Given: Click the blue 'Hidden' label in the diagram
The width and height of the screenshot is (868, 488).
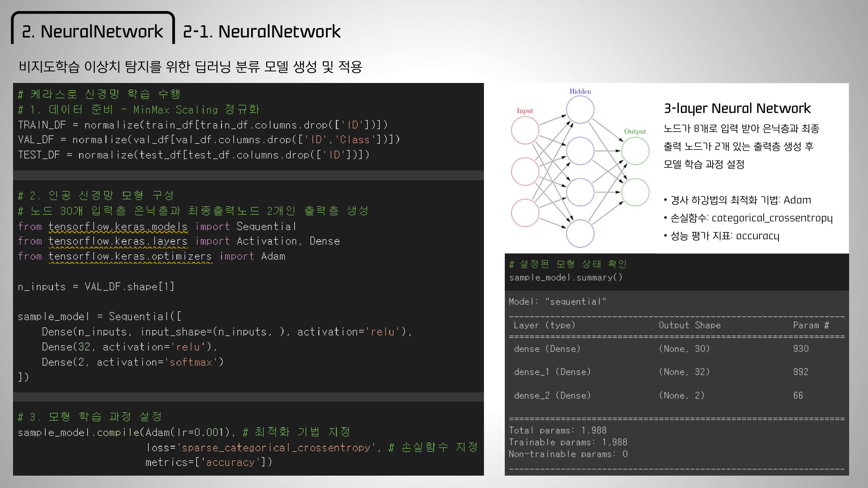Looking at the screenshot, I should [x=580, y=91].
